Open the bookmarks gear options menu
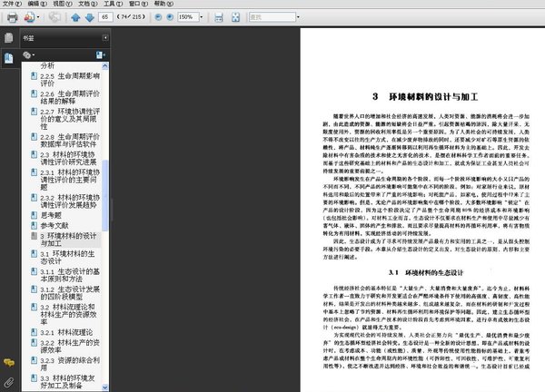 [28, 54]
